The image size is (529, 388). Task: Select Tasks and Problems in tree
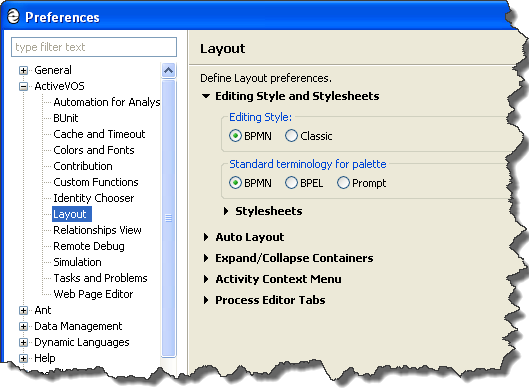[101, 278]
